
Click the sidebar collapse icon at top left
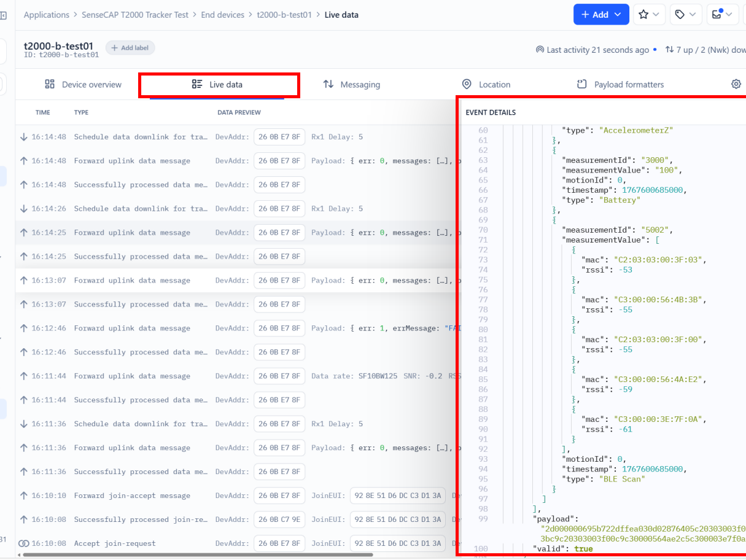[4, 15]
